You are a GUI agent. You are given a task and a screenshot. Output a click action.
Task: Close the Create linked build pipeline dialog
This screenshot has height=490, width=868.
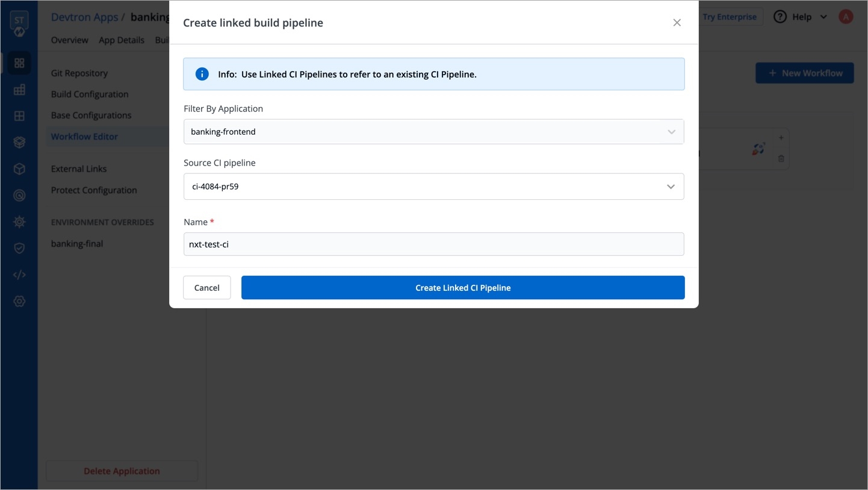click(x=677, y=23)
